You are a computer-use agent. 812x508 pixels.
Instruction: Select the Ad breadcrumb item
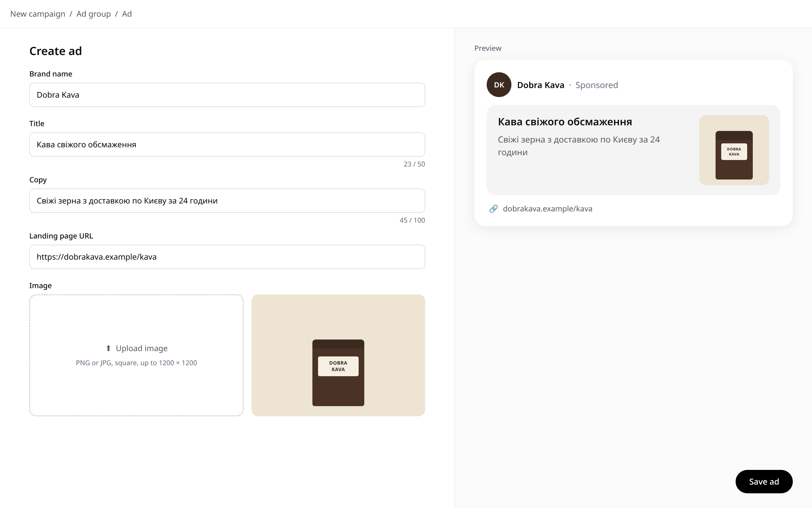pos(127,14)
